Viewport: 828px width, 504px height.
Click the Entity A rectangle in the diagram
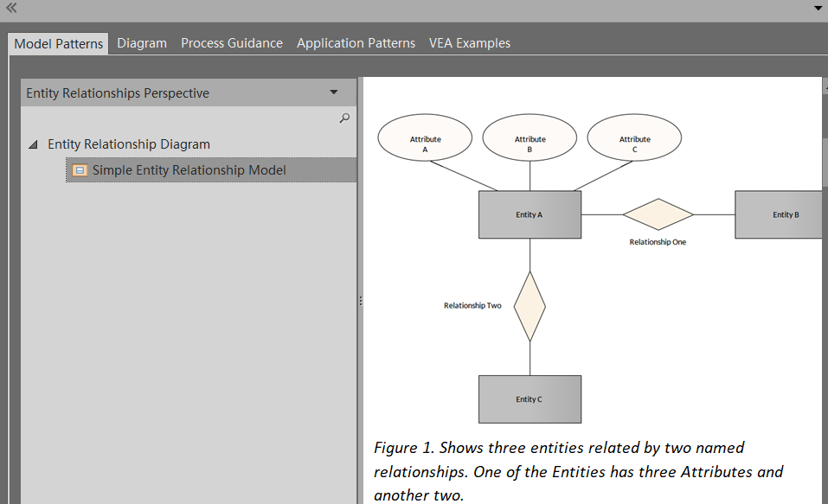pos(529,214)
